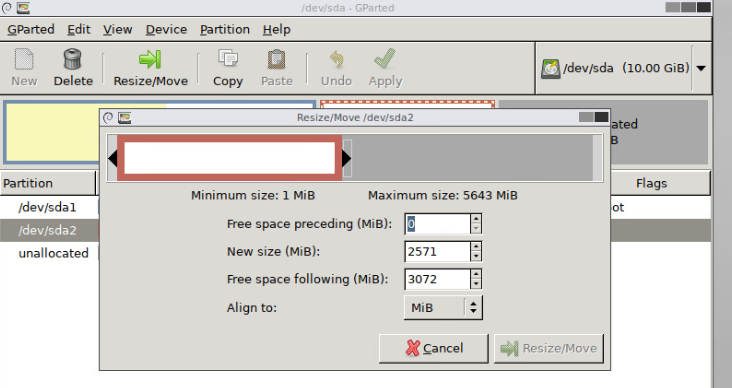
Task: Click the right arrow handle of the partition slider
Action: tap(346, 158)
